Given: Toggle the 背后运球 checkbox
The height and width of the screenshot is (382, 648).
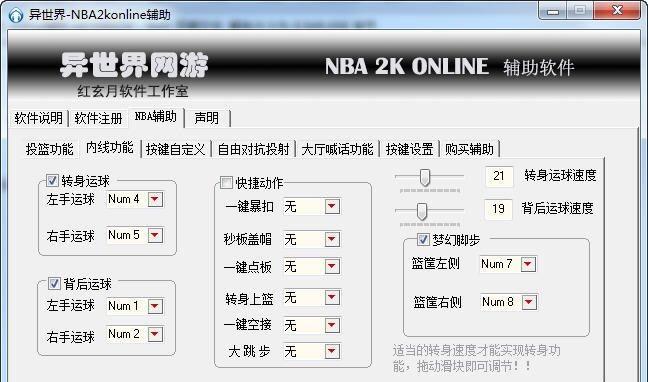Looking at the screenshot, I should 54,283.
